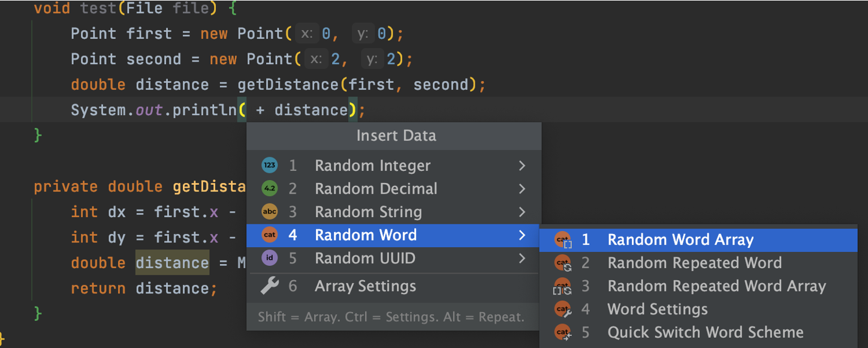Expand the Random Integer submenu arrow
The height and width of the screenshot is (348, 868).
coord(522,166)
